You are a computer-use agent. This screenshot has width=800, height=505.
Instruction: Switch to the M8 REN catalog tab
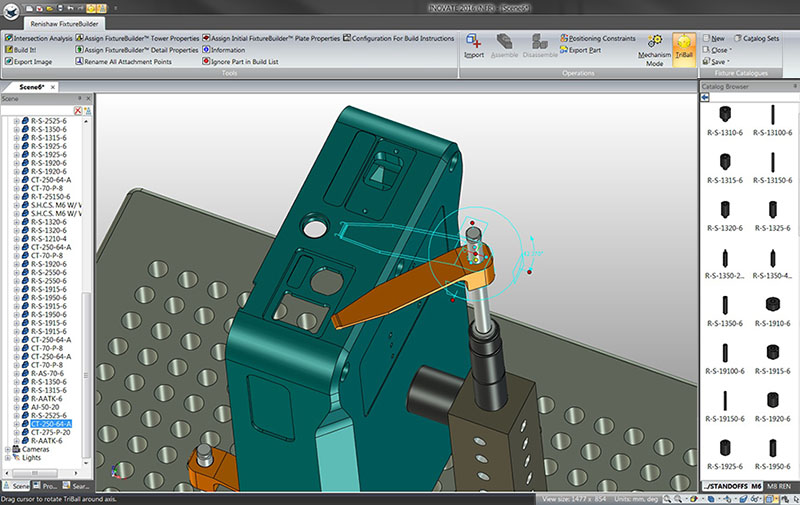tap(780, 486)
